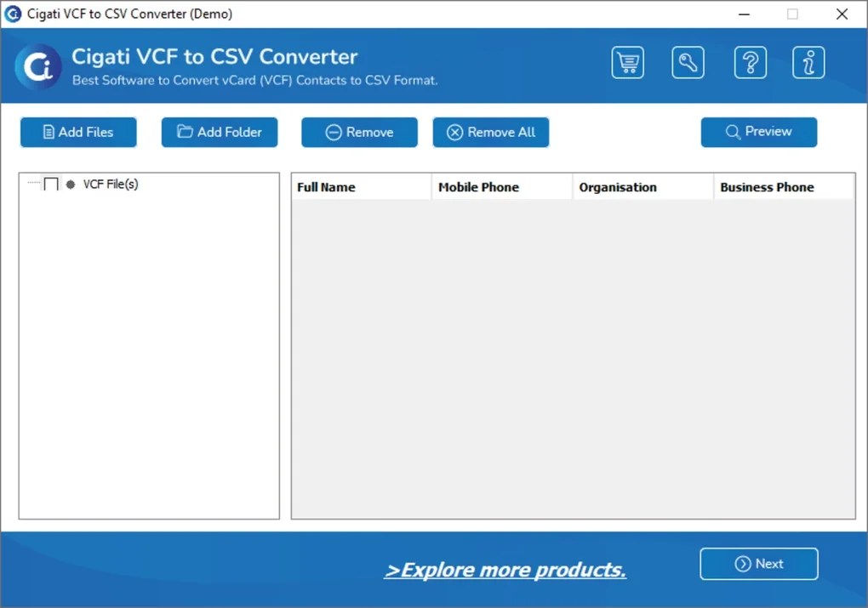Open the Explore more products link
Screen dimensions: 868x608
click(505, 570)
